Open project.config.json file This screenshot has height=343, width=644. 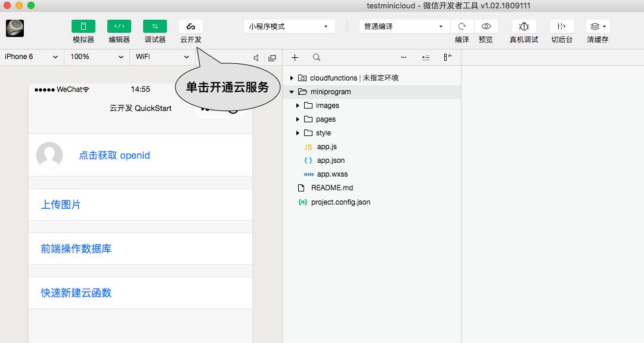340,202
